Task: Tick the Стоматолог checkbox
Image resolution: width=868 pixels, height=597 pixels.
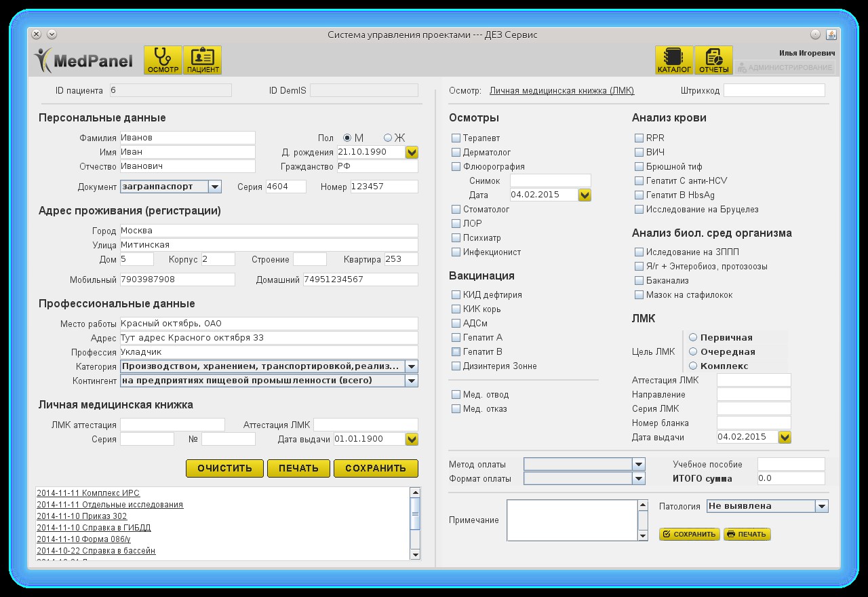Action: 456,210
